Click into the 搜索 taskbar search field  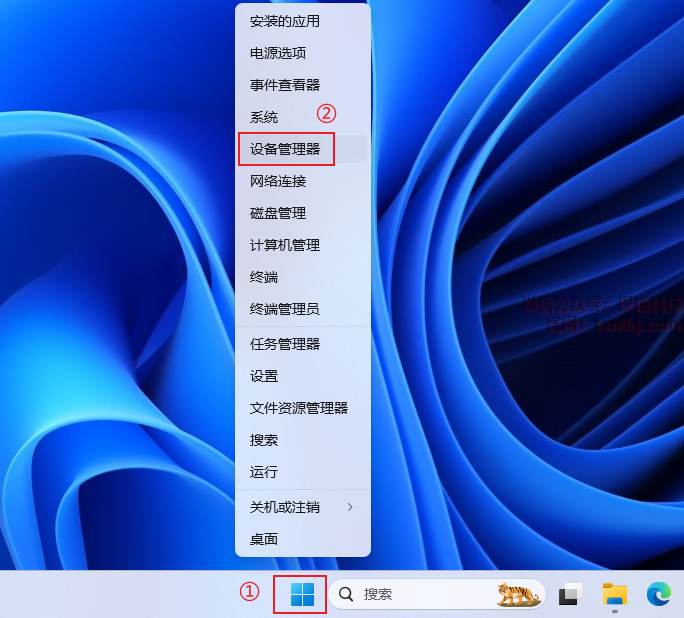click(437, 594)
